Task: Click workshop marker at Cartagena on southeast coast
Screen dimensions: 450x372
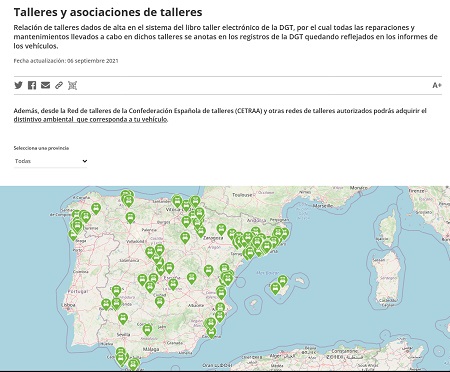Action: click(x=211, y=332)
